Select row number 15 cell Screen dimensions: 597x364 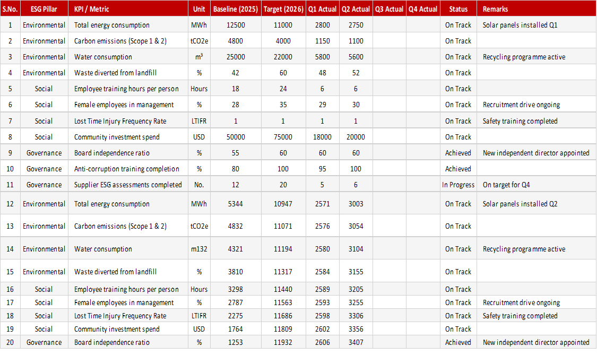pyautogui.click(x=10, y=272)
